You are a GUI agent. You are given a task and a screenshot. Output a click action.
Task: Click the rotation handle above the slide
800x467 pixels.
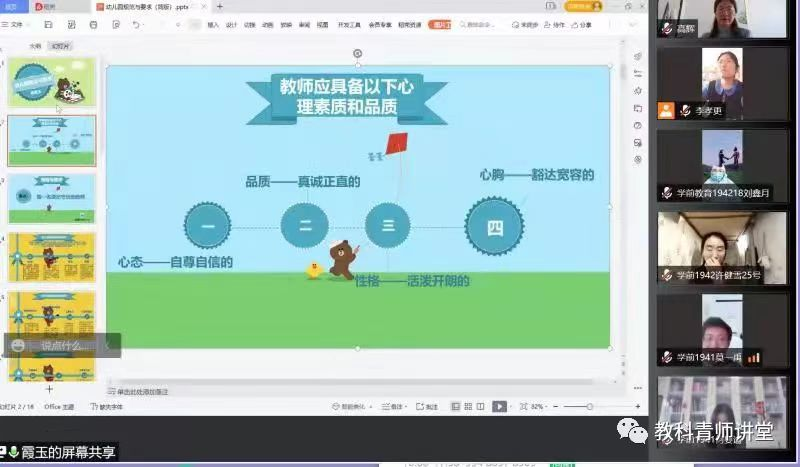click(358, 53)
